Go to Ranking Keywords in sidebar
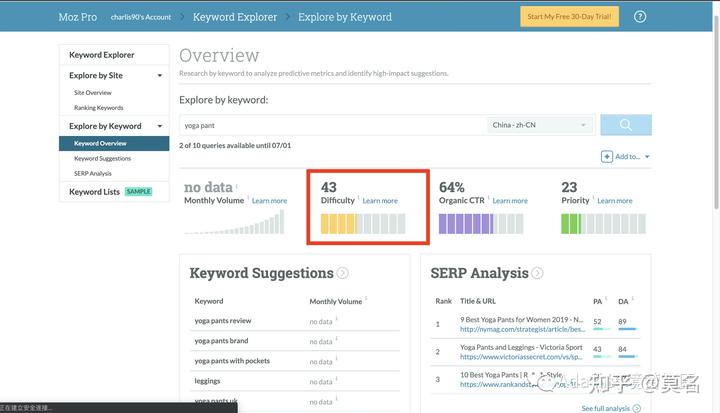 point(98,107)
